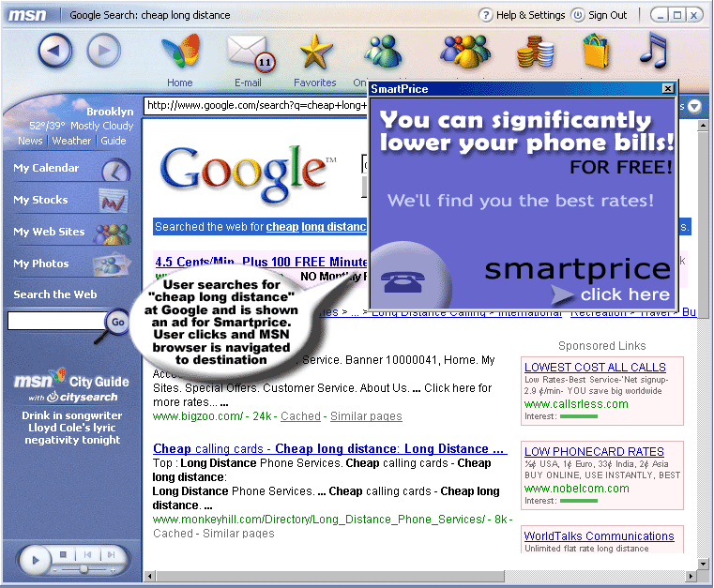Click the horizontal scrollbar right arrow
The image size is (714, 588).
click(691, 576)
